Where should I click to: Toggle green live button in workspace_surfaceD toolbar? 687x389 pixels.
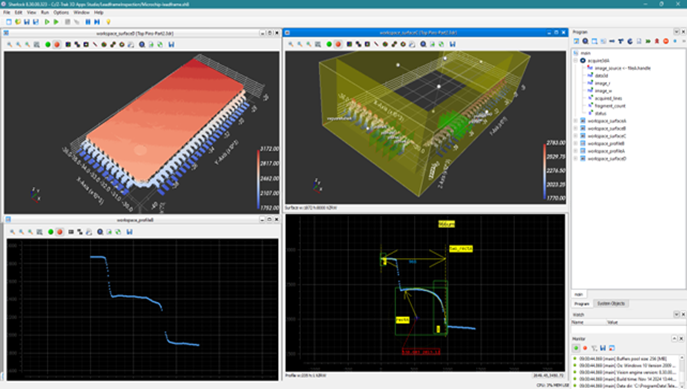pyautogui.click(x=48, y=45)
